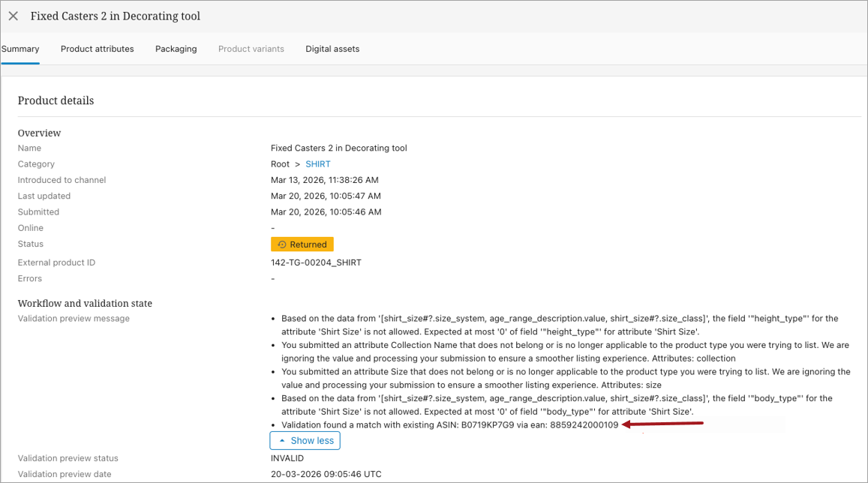Collapse validation messages with Show less
Screen dimensions: 868x483
(305, 441)
